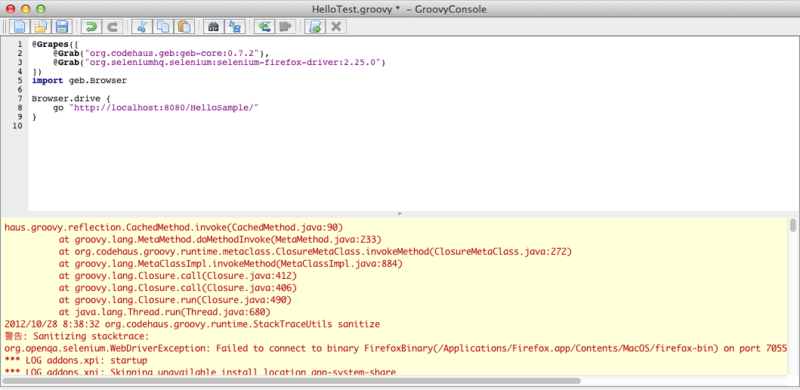The image size is (800, 390).
Task: Click the StackTraceUtils sanitize timestamp line
Action: (192, 324)
